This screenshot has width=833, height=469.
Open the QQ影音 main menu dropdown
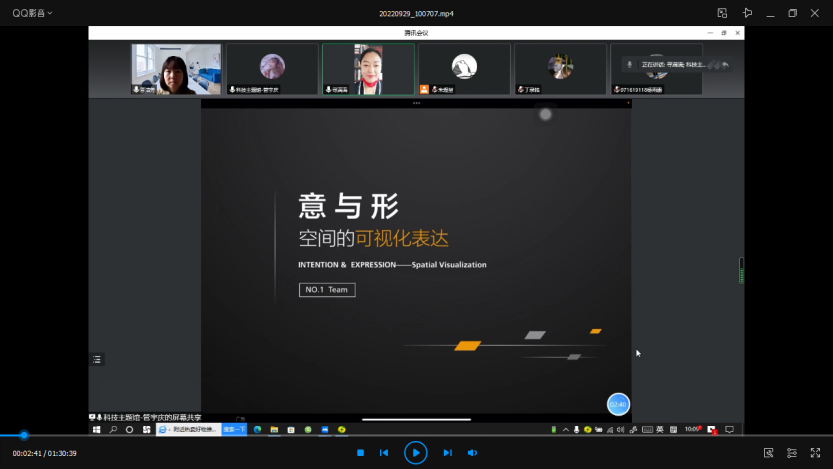click(32, 13)
